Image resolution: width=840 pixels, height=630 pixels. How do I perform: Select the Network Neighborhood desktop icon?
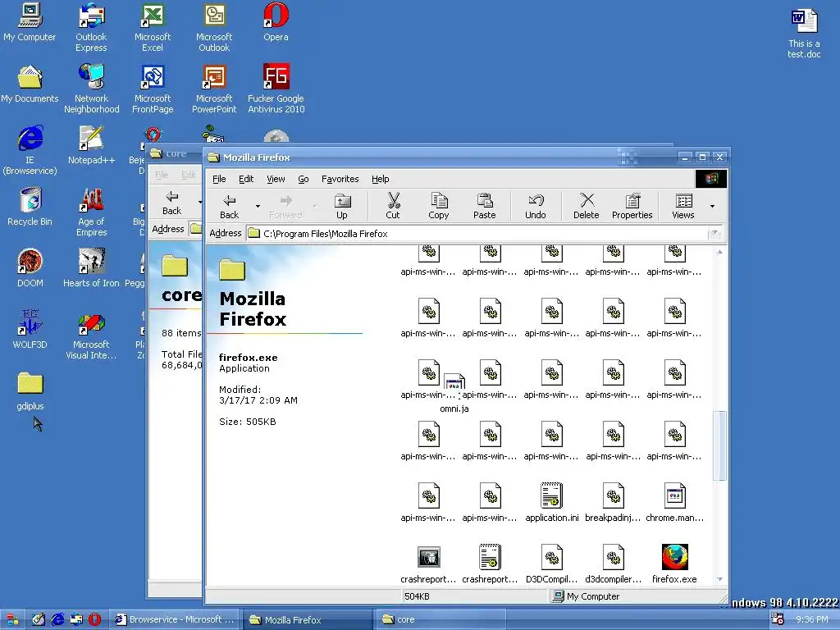[x=92, y=89]
